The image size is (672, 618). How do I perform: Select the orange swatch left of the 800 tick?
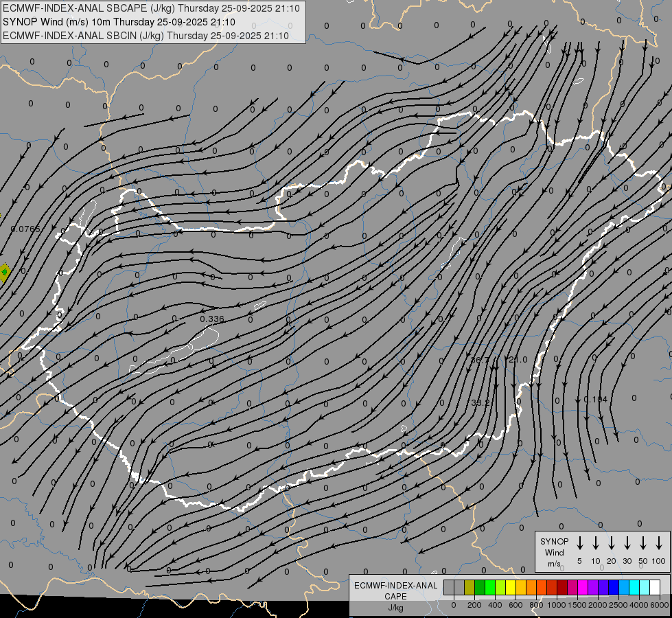pyautogui.click(x=531, y=587)
